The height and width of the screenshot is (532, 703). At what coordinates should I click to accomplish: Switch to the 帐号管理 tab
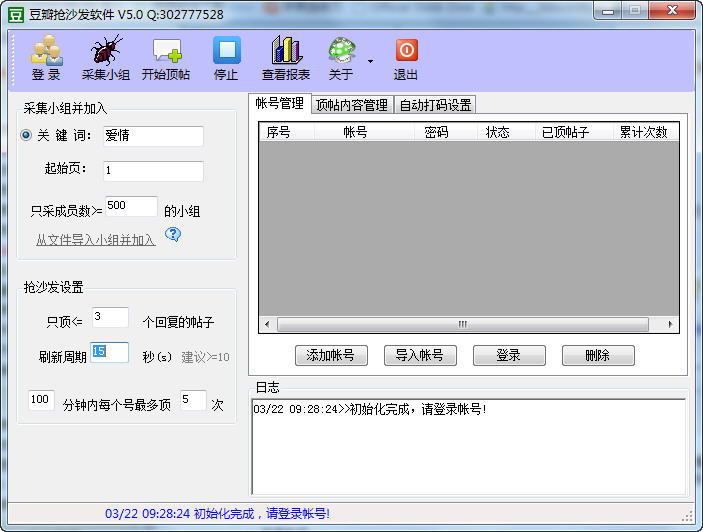[279, 104]
